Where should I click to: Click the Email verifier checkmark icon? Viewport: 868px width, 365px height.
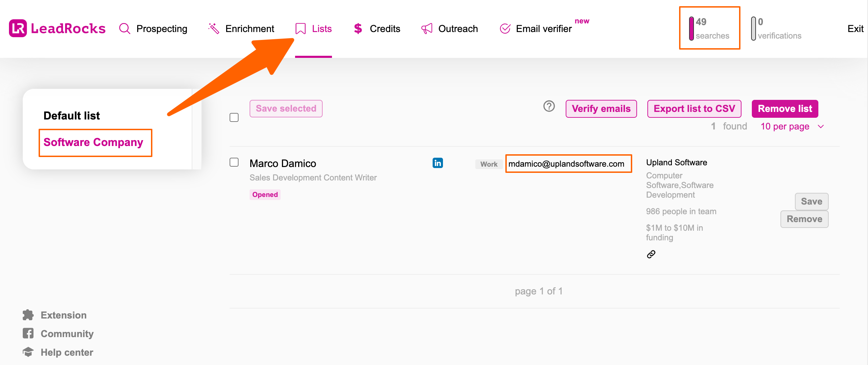(x=505, y=29)
